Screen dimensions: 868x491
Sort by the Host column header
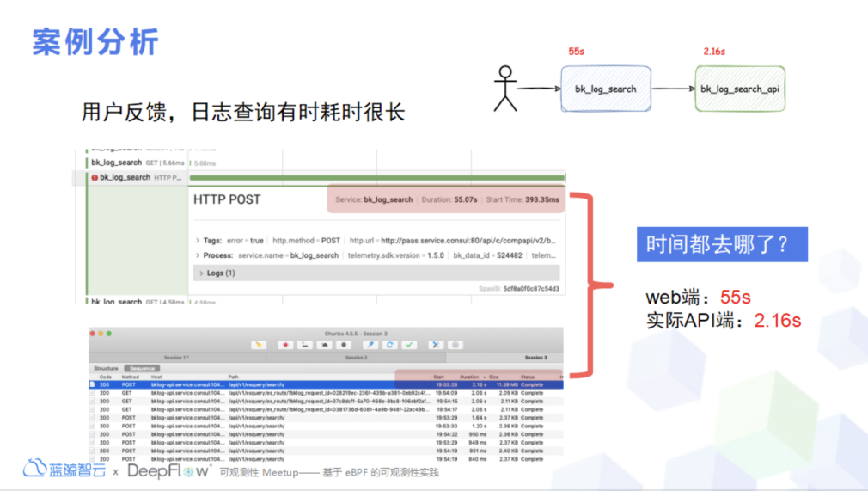[156, 377]
